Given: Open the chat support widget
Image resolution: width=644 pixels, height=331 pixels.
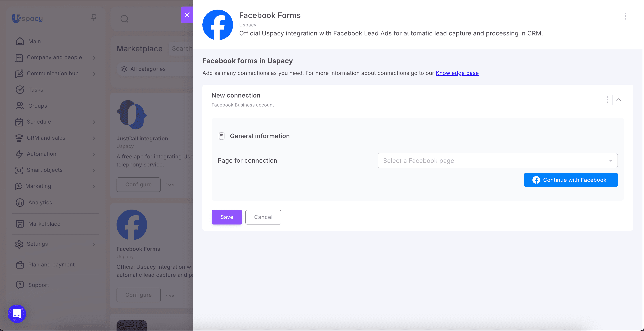Looking at the screenshot, I should [17, 314].
